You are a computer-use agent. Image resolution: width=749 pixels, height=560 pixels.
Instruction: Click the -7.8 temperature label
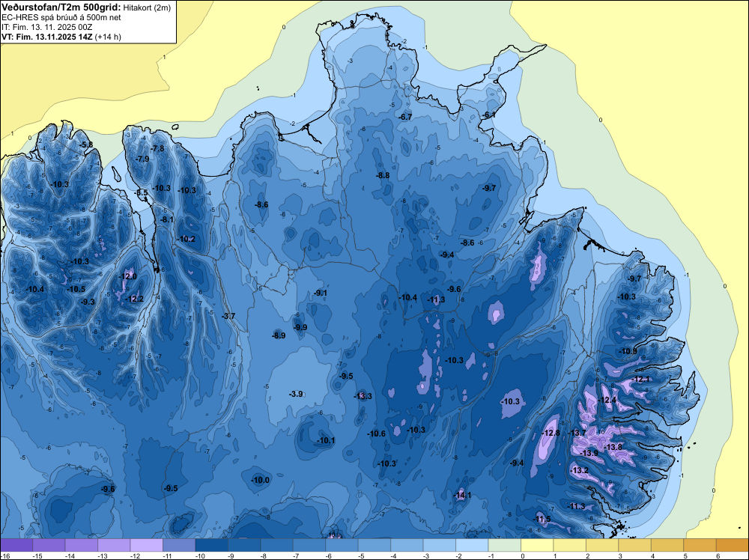pyautogui.click(x=157, y=149)
